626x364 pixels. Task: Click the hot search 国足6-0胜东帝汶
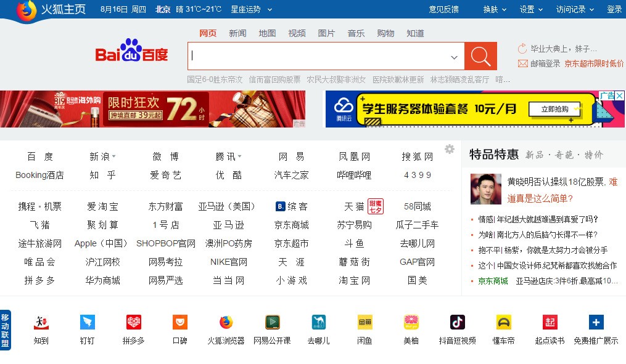(x=215, y=79)
